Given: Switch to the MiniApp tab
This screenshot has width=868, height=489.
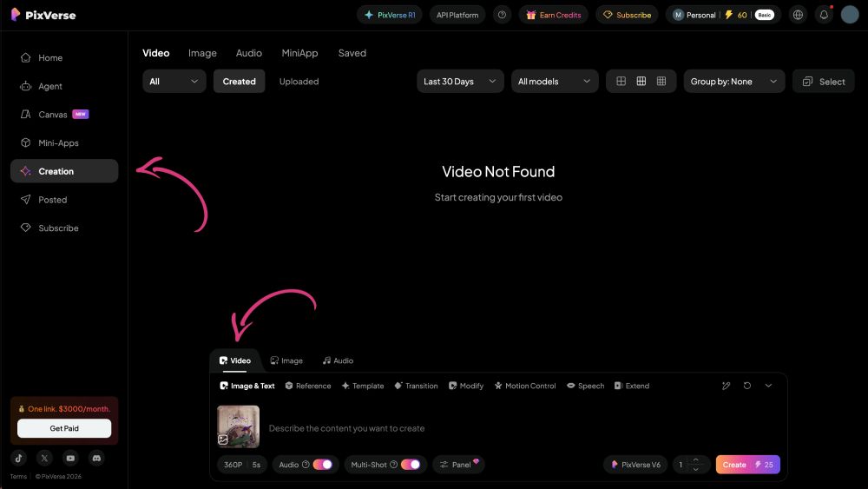Looking at the screenshot, I should pos(299,53).
